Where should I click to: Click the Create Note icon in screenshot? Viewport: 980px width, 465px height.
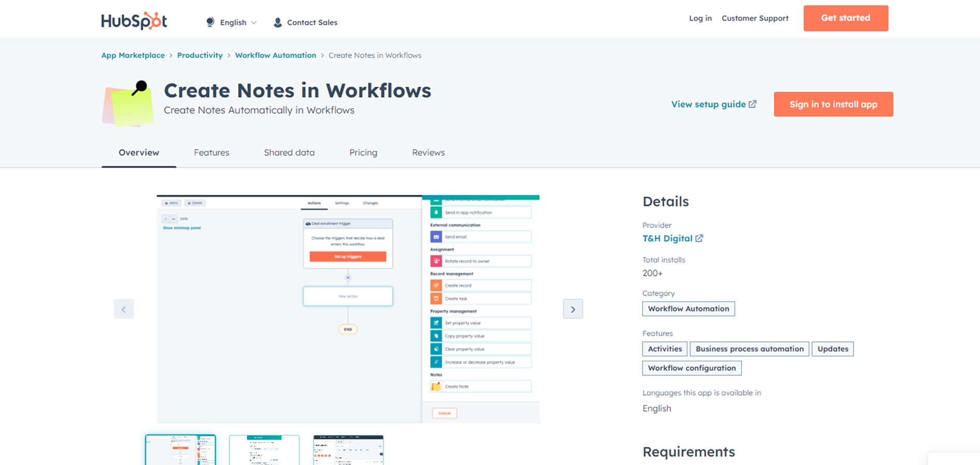436,386
